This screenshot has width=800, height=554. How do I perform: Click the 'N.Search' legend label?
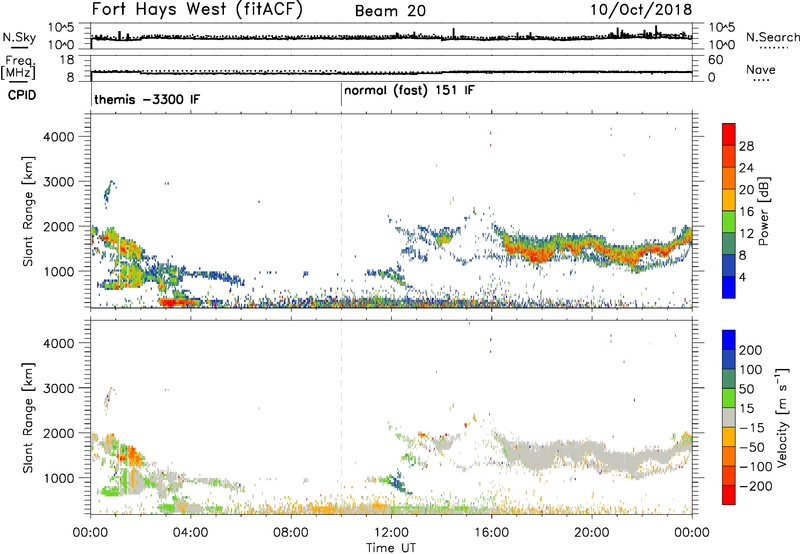pyautogui.click(x=772, y=37)
